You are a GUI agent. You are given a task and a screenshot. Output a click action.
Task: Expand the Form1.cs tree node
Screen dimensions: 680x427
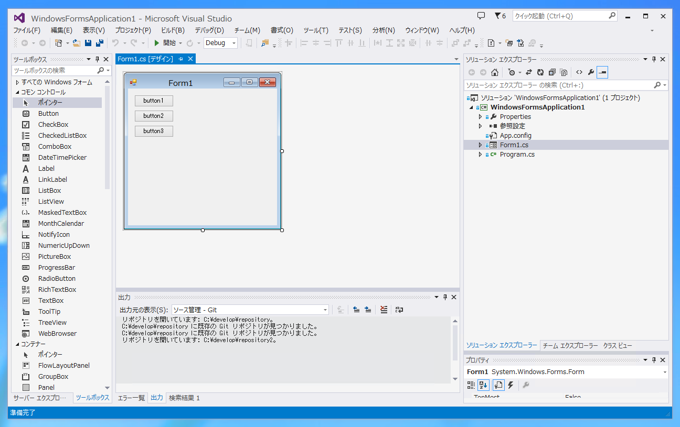click(x=480, y=145)
